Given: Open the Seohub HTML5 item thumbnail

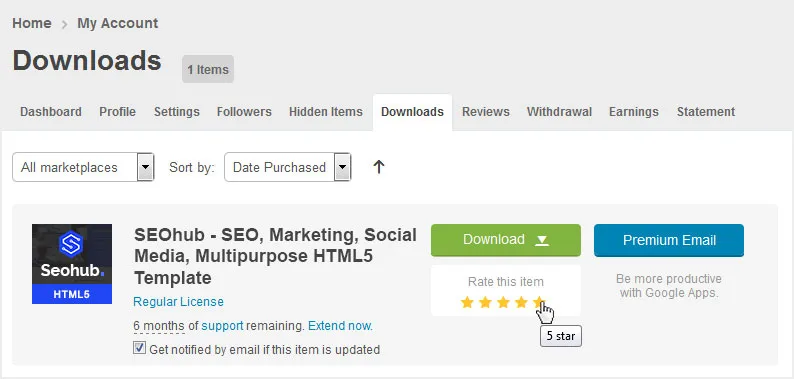Looking at the screenshot, I should 72,264.
